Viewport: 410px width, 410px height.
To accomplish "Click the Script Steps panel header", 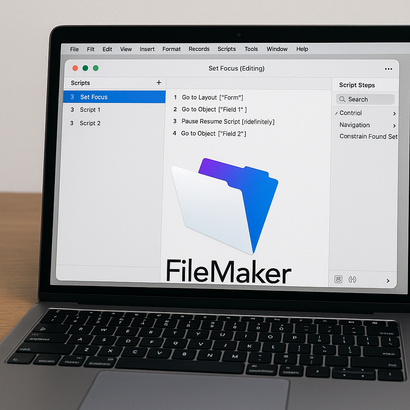I will click(x=357, y=85).
